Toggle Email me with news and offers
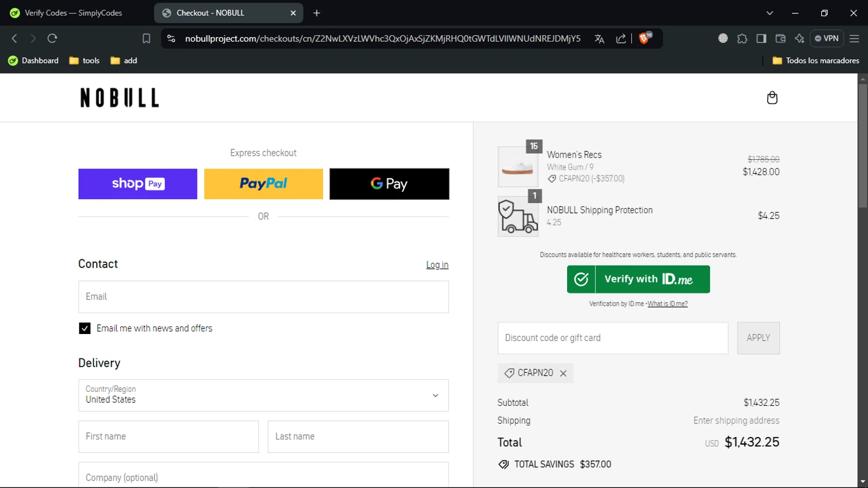Screen dimensions: 868x488 tap(84, 328)
